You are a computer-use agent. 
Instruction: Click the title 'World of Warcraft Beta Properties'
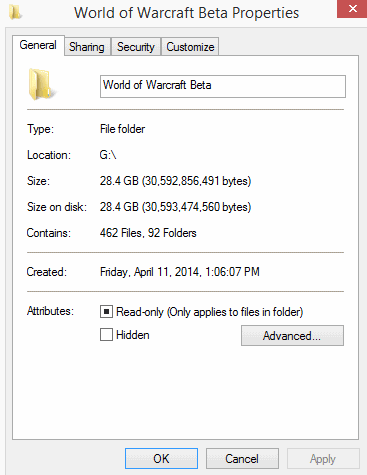187,13
